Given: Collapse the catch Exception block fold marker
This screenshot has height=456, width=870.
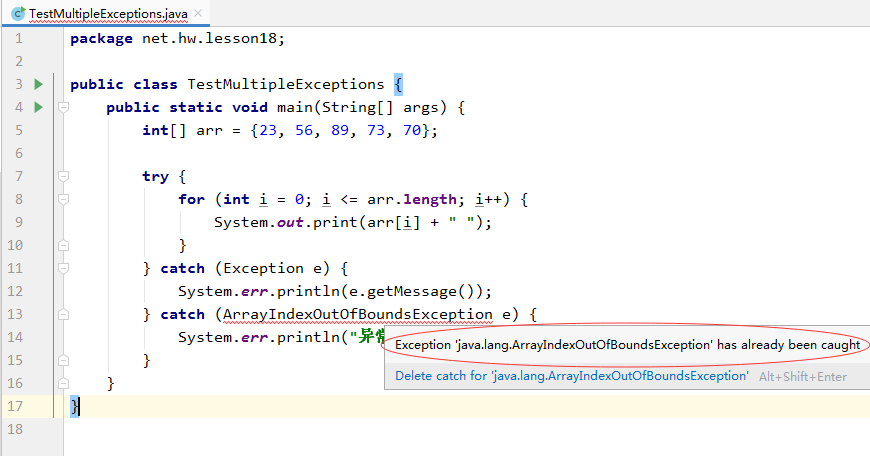Looking at the screenshot, I should pos(63,268).
